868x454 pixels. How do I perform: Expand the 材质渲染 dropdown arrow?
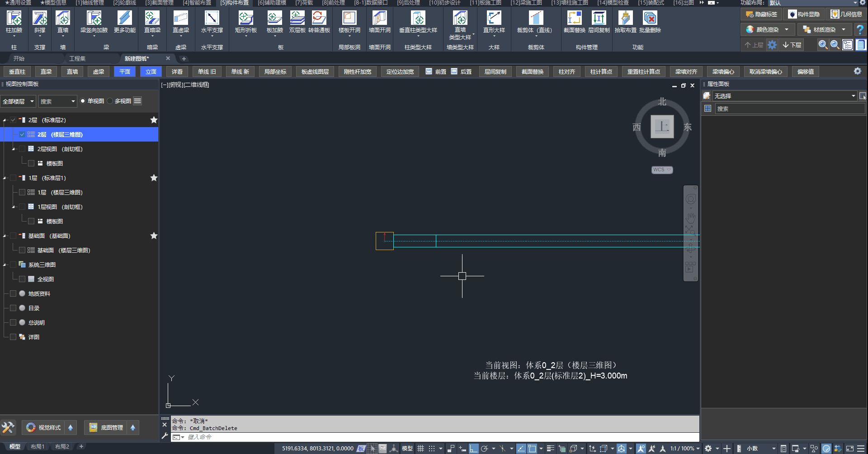coord(844,29)
